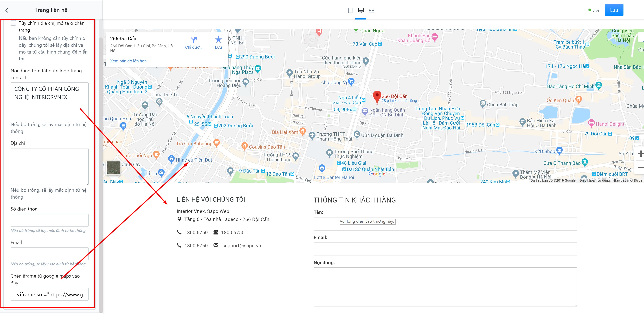Click the directions icon on map card
The width and height of the screenshot is (644, 314).
coord(194,40)
